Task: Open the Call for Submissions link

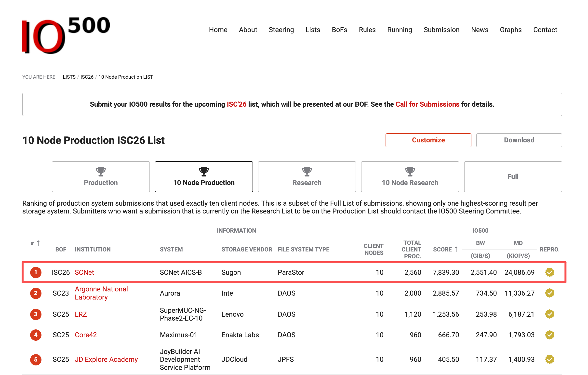Action: click(427, 104)
